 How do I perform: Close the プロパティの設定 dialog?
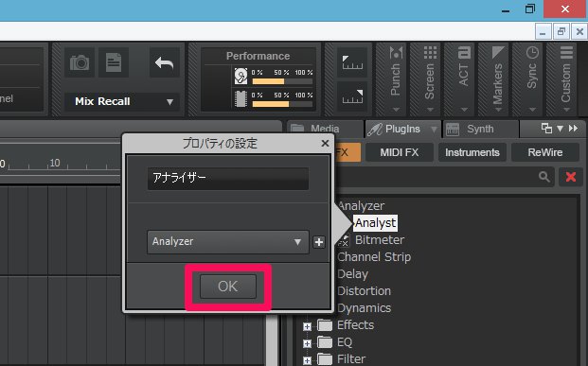click(x=325, y=143)
